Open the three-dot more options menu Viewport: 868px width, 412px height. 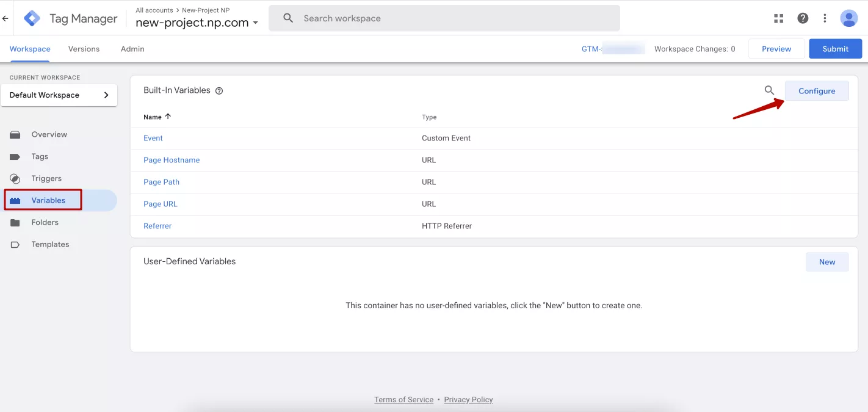825,18
